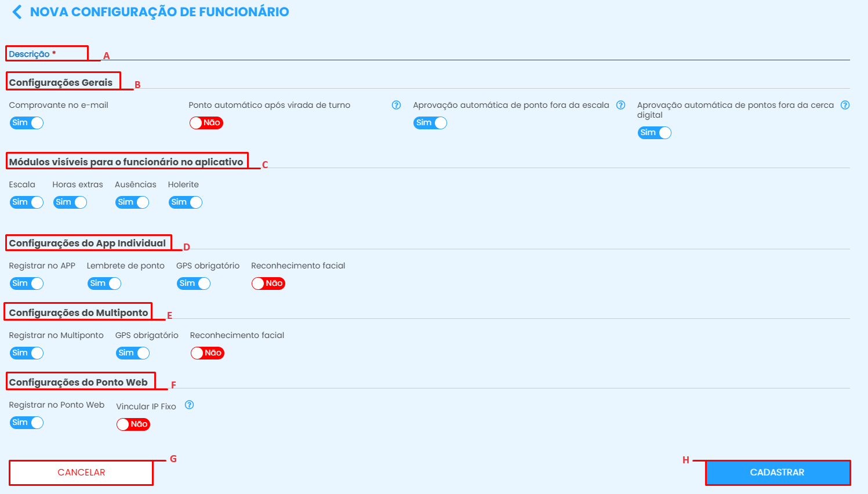
Task: Enable the Vincular IP Fixo toggle
Action: tap(133, 424)
